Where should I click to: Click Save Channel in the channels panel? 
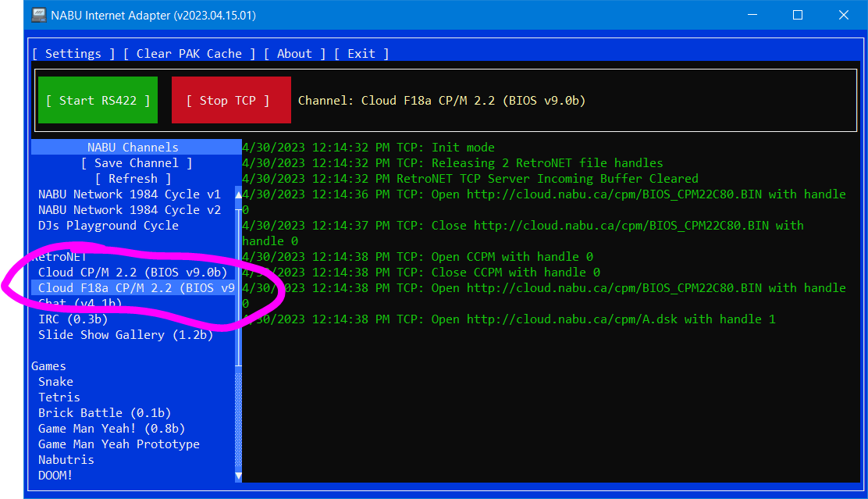[x=136, y=163]
